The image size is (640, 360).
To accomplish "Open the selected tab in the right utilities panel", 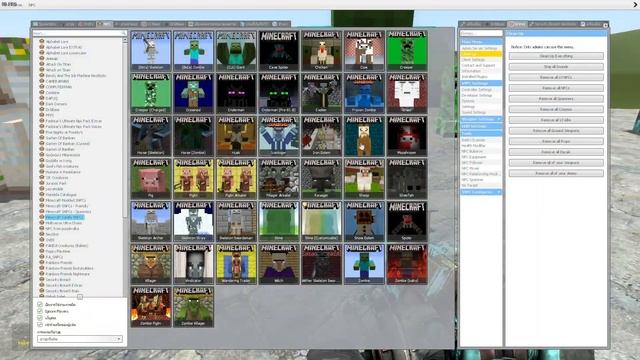I will coord(517,24).
